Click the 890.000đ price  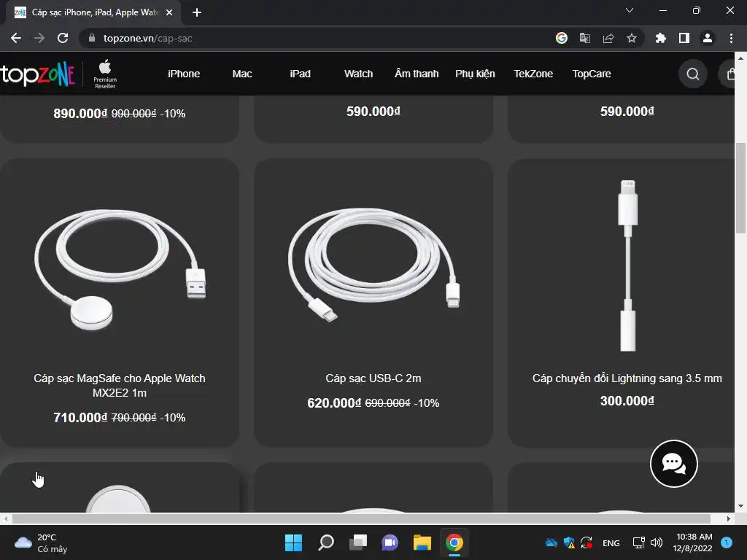[x=80, y=114]
